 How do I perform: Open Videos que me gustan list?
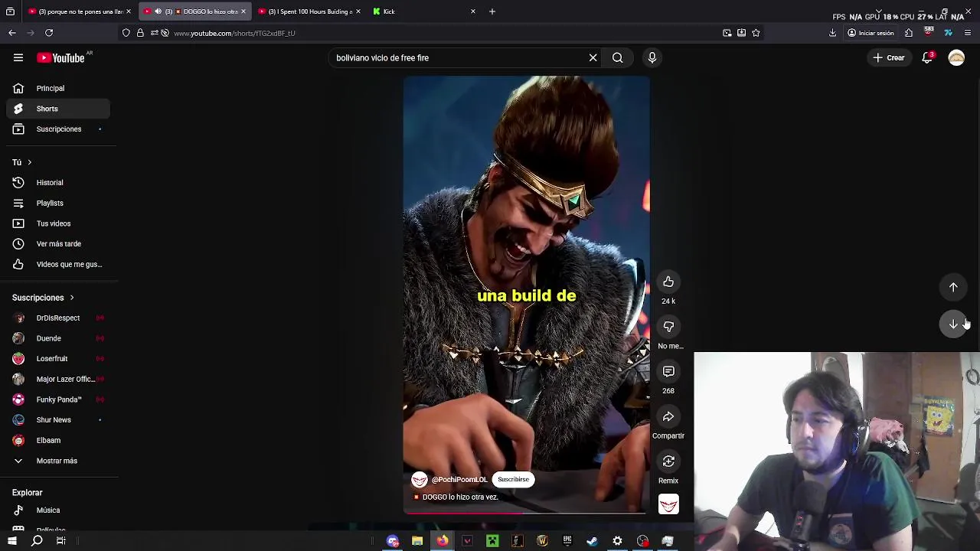[x=58, y=264]
